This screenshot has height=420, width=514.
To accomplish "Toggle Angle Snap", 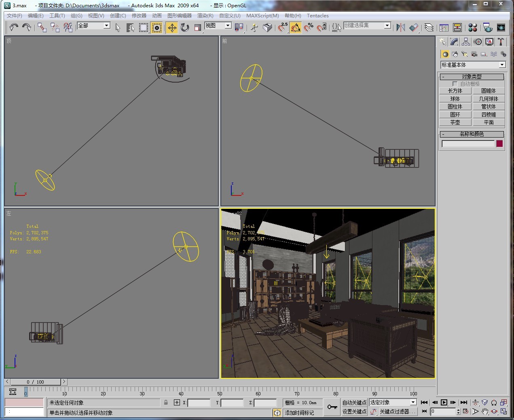I will 296,27.
